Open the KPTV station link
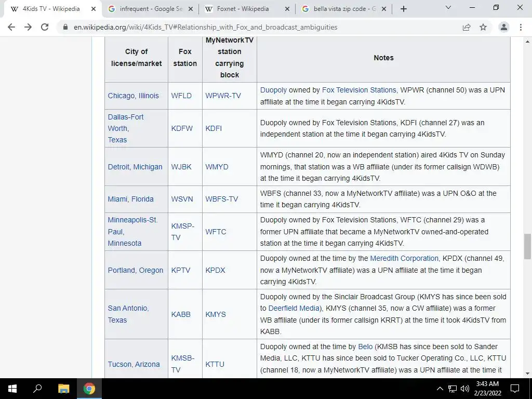The height and width of the screenshot is (399, 532). pyautogui.click(x=180, y=270)
